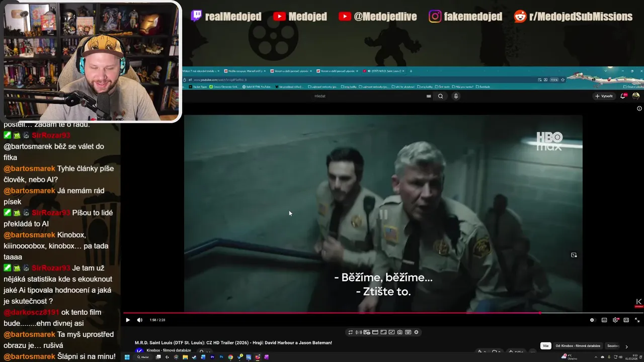644x362 pixels.
Task: Show more chips with the right chevron
Action: pos(626,346)
